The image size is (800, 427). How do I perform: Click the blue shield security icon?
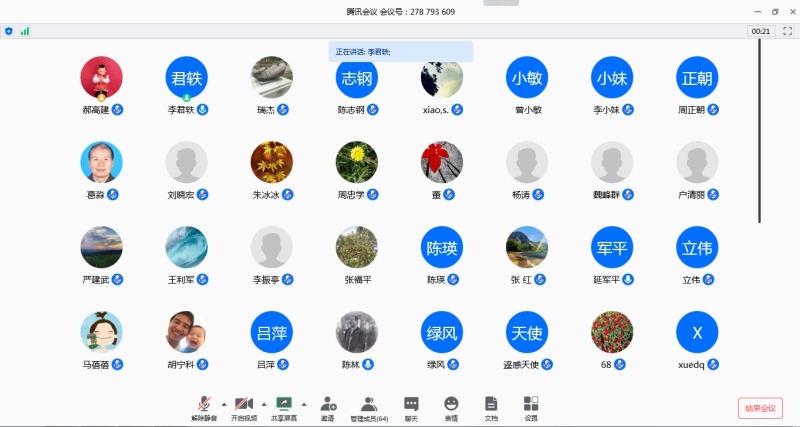coord(9,31)
